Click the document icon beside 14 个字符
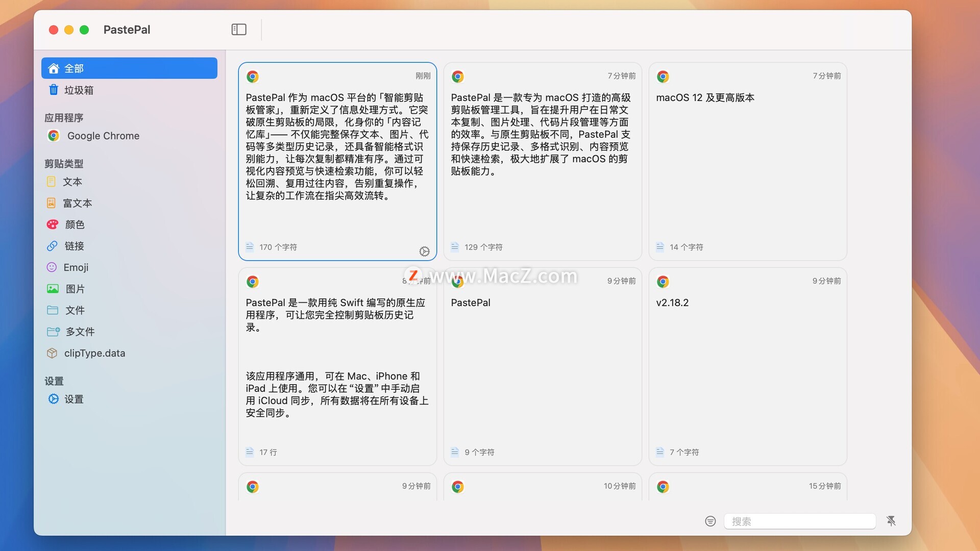The width and height of the screenshot is (980, 551). coord(660,247)
